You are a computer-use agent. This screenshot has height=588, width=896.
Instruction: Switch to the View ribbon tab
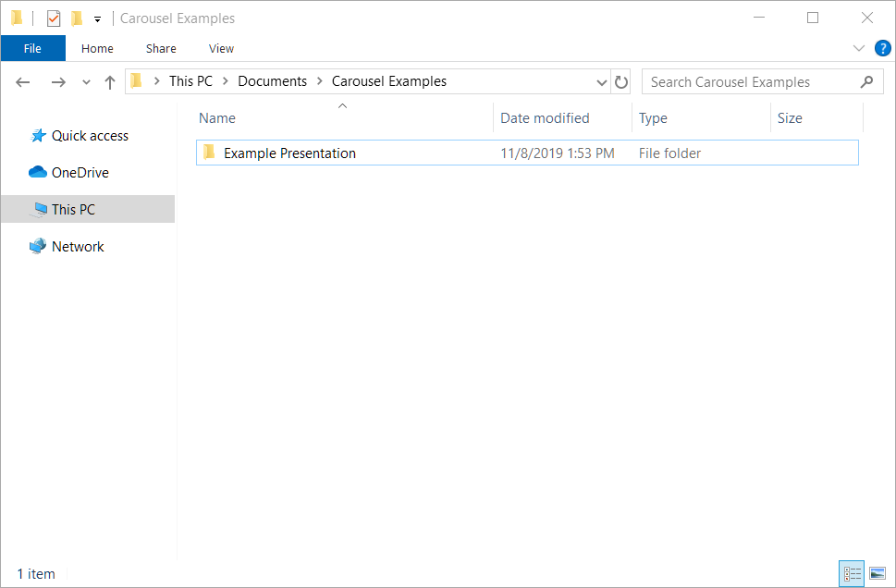coord(221,49)
